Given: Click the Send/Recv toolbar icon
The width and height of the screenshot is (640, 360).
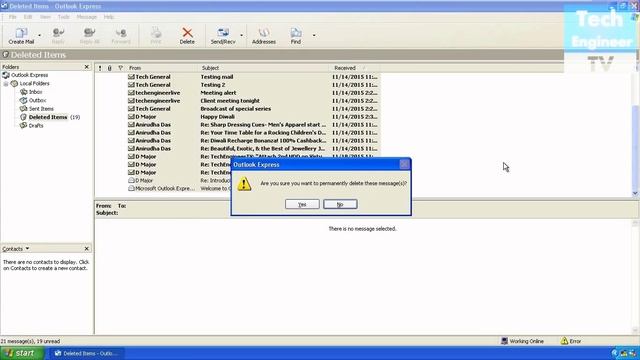Looking at the screenshot, I should click(223, 36).
